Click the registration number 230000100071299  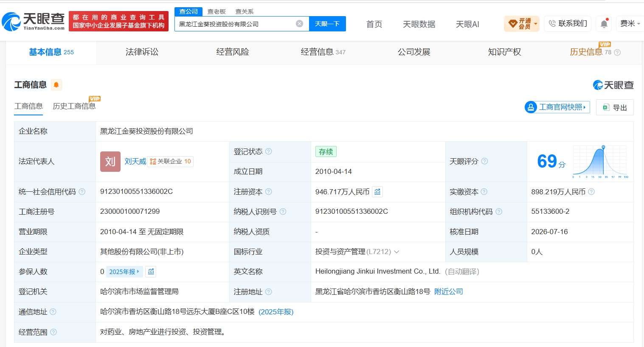click(x=130, y=211)
